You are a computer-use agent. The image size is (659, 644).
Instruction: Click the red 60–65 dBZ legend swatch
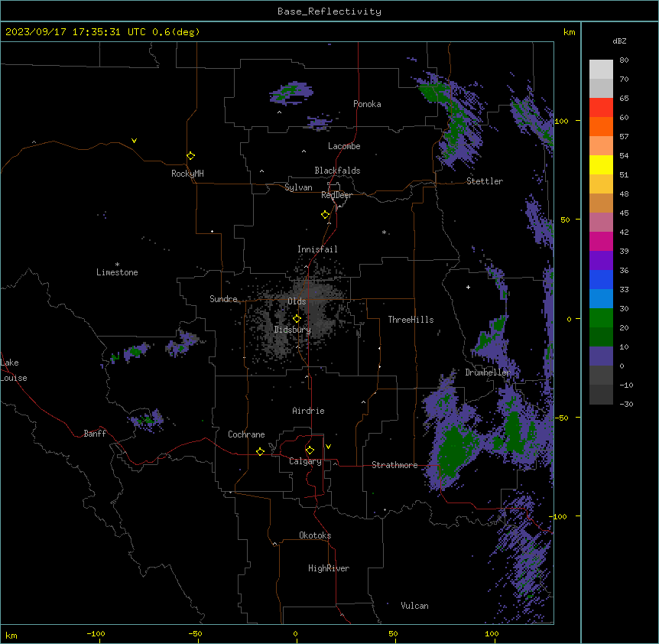pyautogui.click(x=601, y=108)
